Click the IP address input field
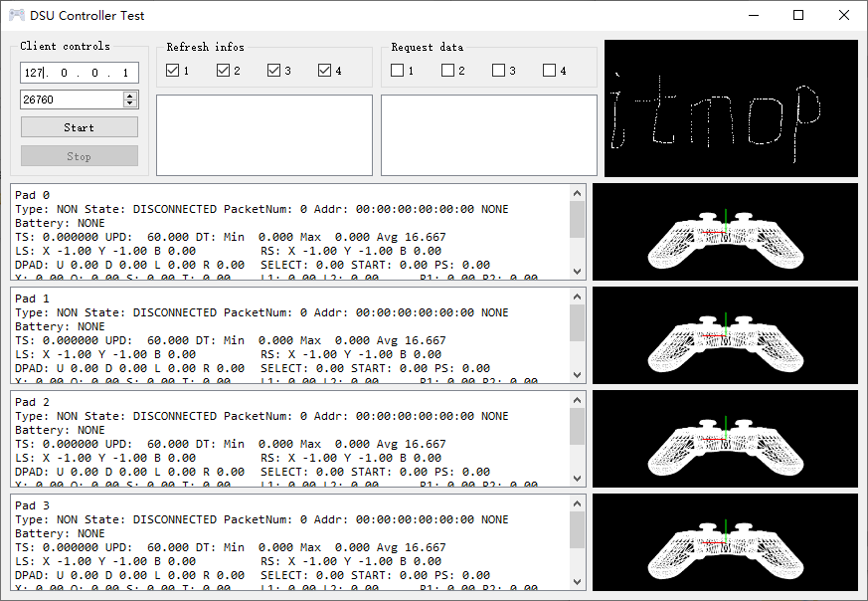The height and width of the screenshot is (601, 868). point(80,73)
